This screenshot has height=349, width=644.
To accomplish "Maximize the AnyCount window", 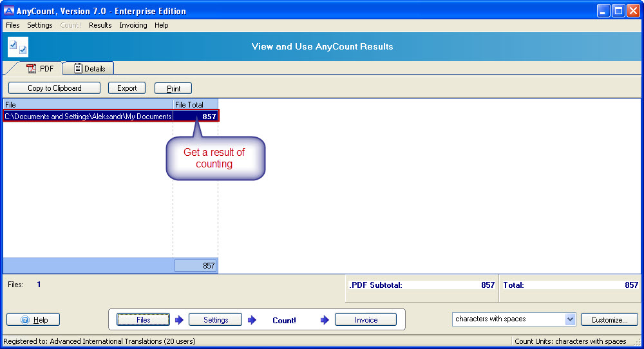I will coord(618,11).
